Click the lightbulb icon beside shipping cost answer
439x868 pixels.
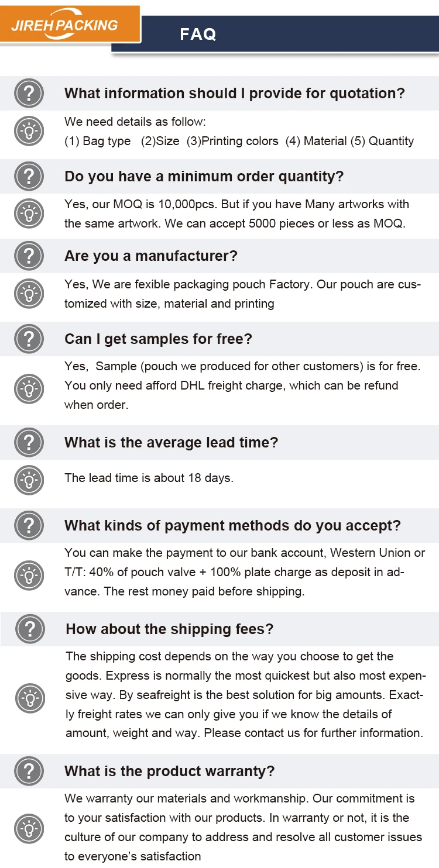click(x=30, y=697)
